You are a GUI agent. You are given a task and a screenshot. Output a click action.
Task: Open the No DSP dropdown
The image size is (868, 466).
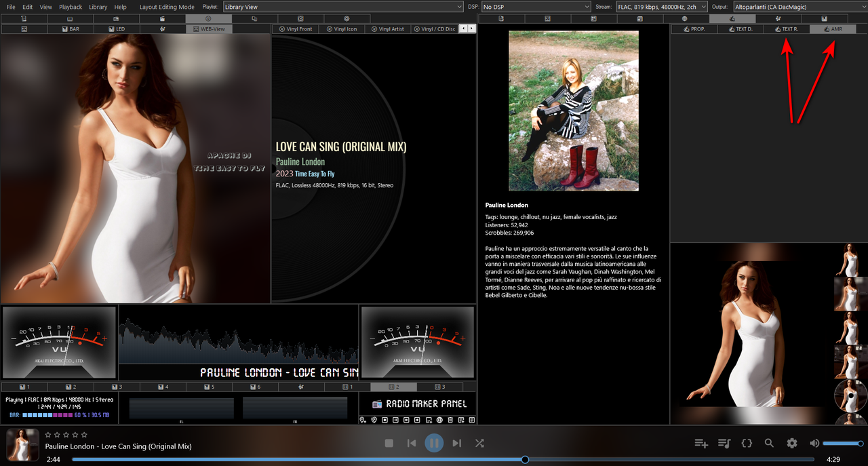pos(536,7)
